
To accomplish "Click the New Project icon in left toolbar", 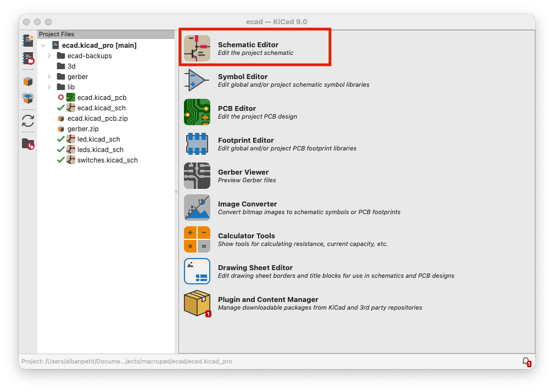I will click(x=28, y=40).
